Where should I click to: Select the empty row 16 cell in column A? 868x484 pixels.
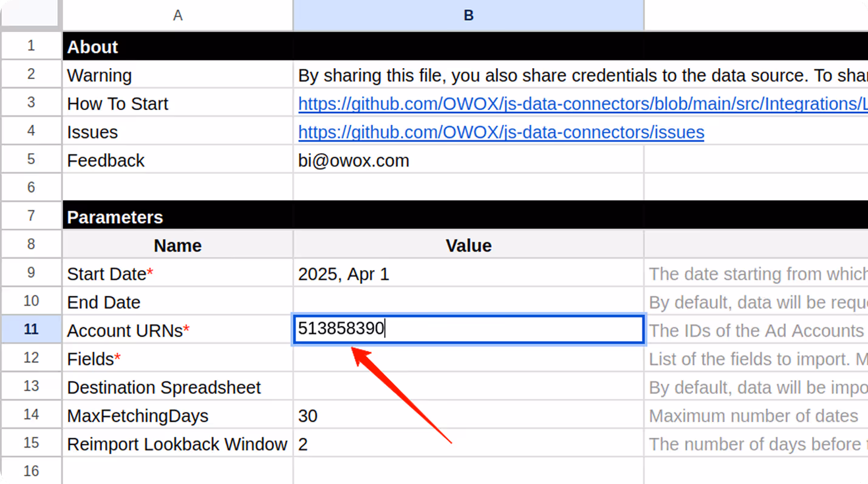tap(177, 471)
